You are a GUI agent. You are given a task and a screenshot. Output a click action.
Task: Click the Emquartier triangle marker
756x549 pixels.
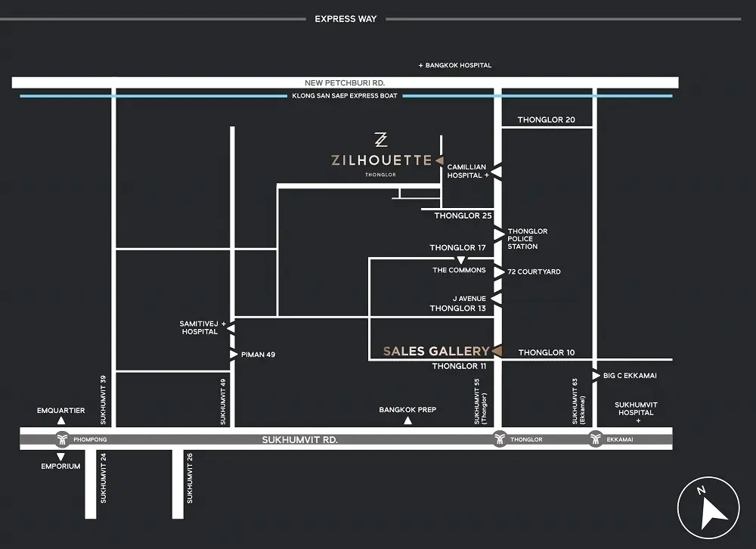coord(60,420)
